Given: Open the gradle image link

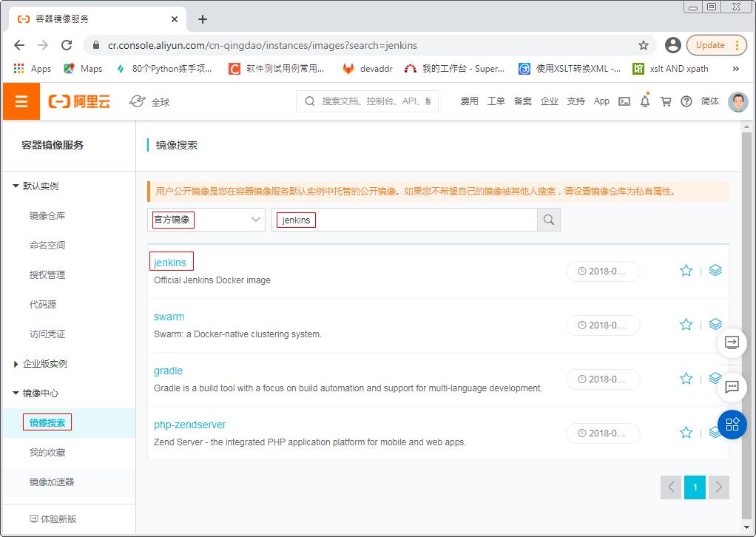Looking at the screenshot, I should pyautogui.click(x=168, y=371).
